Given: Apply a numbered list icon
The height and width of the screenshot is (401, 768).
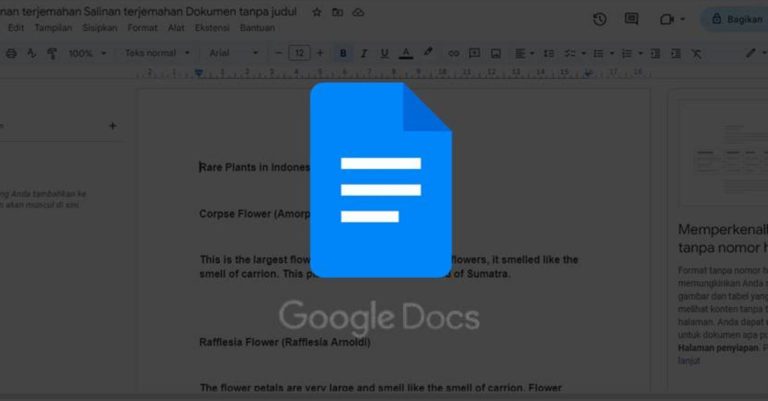Looking at the screenshot, I should pos(626,53).
